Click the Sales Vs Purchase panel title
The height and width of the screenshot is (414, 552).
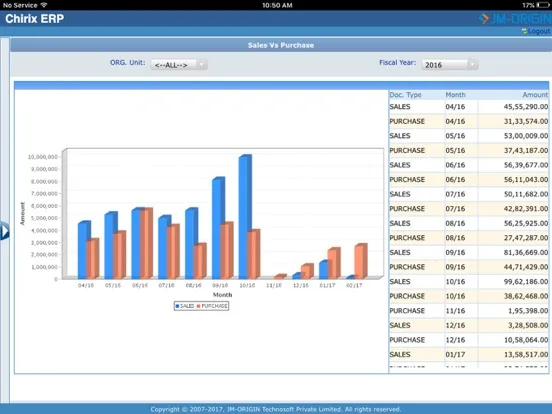(x=281, y=45)
